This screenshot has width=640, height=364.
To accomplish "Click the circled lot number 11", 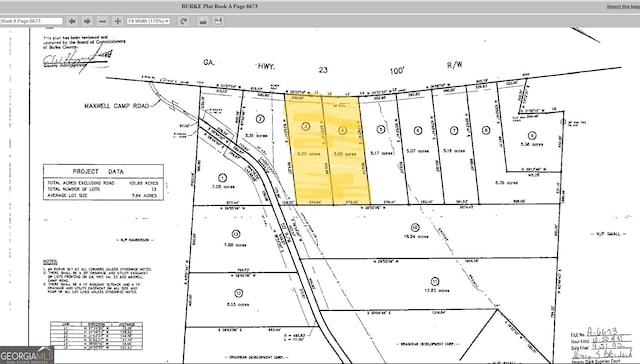I will click(434, 281).
